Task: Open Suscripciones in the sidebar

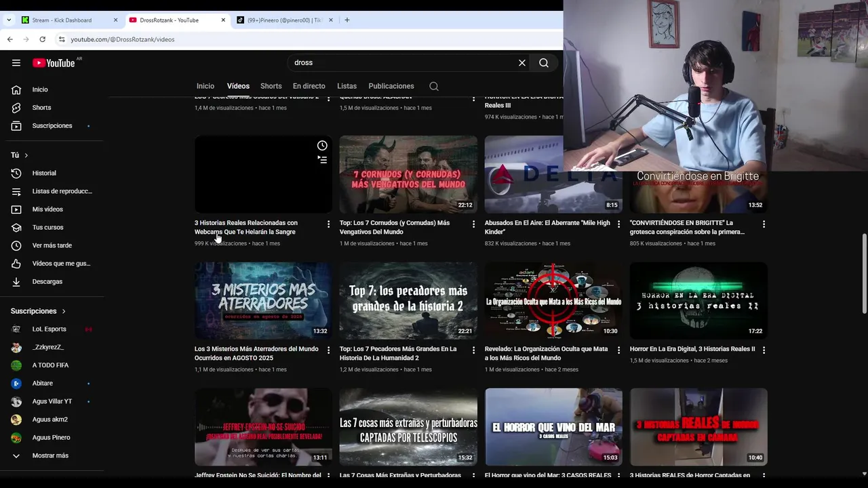Action: [52, 126]
